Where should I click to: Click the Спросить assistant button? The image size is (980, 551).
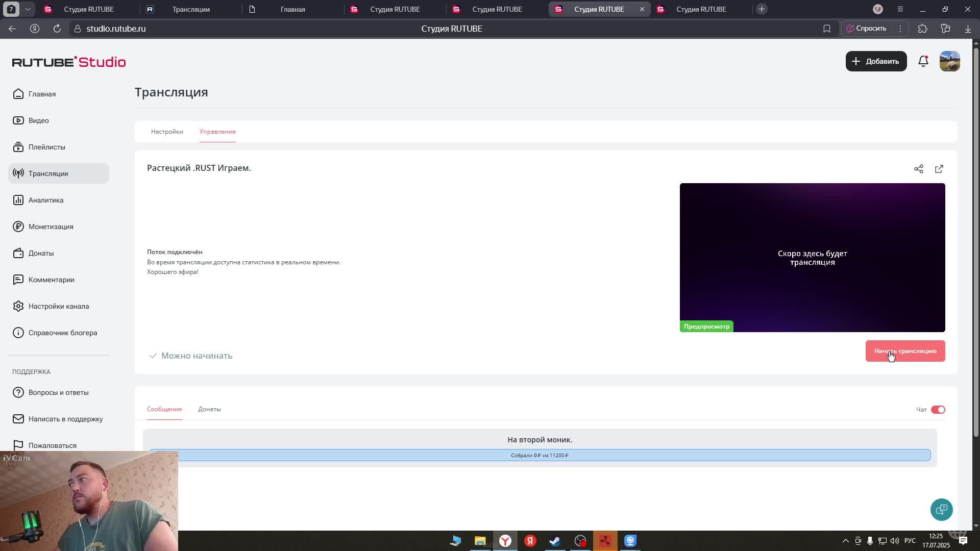(x=867, y=29)
